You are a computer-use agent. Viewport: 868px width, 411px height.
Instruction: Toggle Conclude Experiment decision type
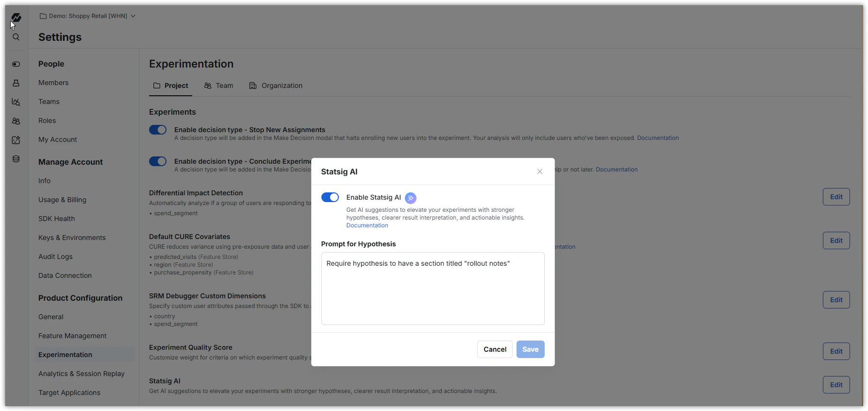pyautogui.click(x=158, y=161)
